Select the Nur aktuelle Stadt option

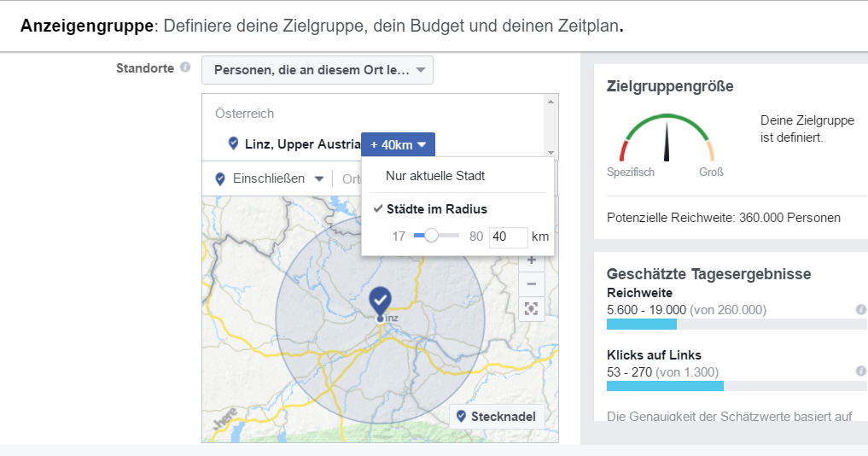(x=435, y=176)
